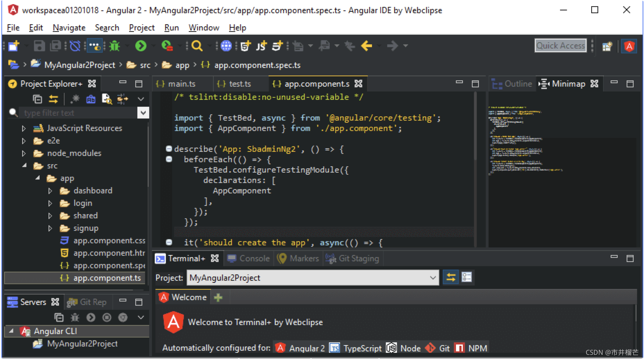This screenshot has height=359, width=644.
Task: Toggle the highlighted breadcrumb toolbar button
Action: tap(94, 46)
